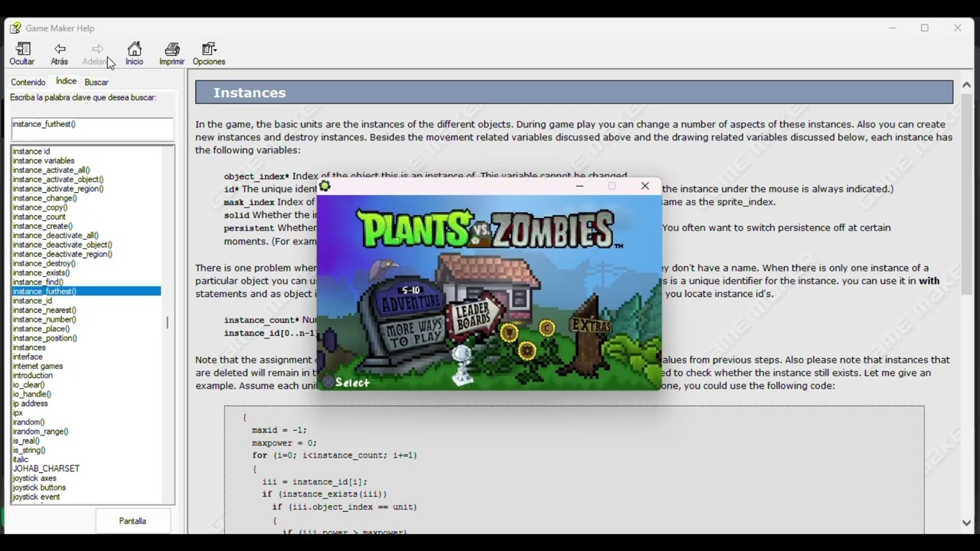The width and height of the screenshot is (980, 551).
Task: Select 'instance_copy()' entry
Action: [x=40, y=207]
